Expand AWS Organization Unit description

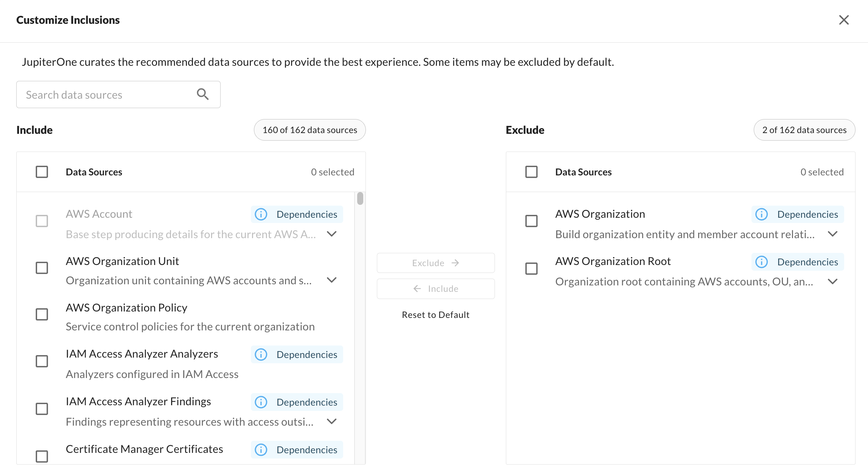331,280
